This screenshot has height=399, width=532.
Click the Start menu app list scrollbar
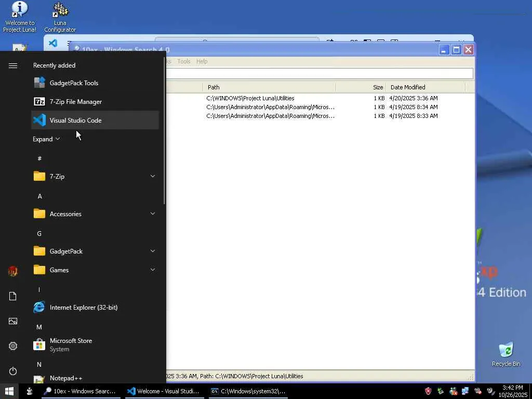165,129
